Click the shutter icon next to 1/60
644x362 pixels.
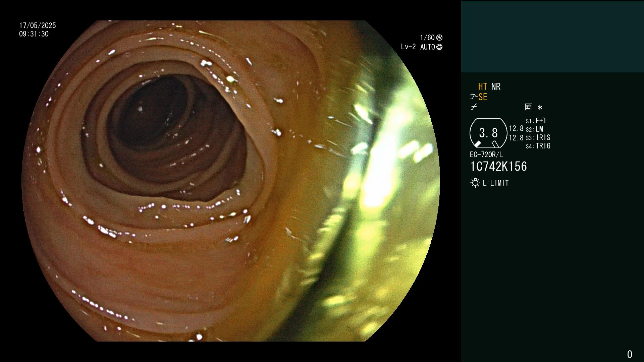pyautogui.click(x=439, y=38)
